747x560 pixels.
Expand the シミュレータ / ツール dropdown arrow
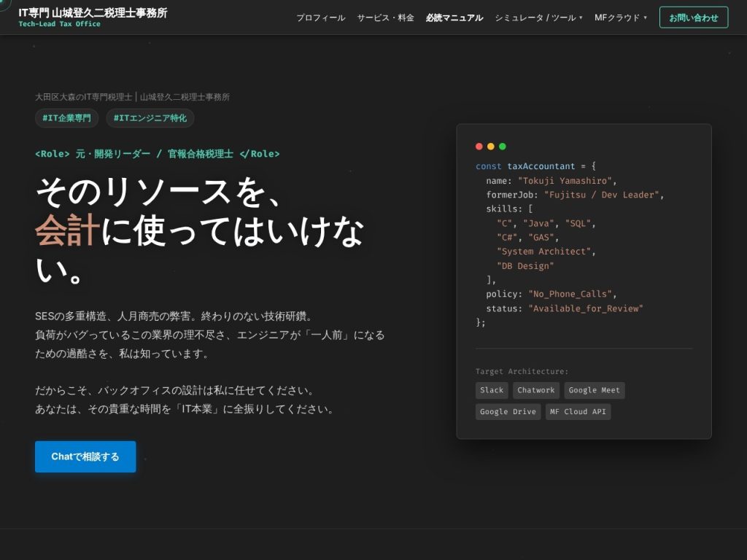click(581, 18)
